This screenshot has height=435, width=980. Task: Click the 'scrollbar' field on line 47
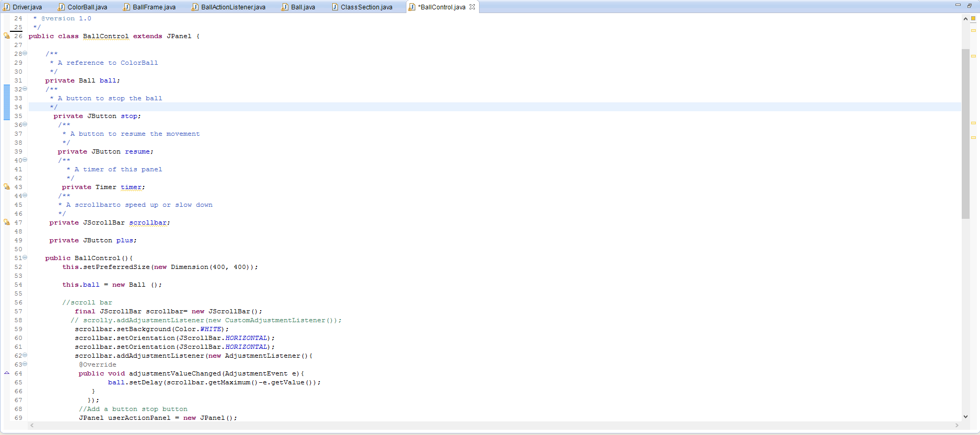(148, 222)
